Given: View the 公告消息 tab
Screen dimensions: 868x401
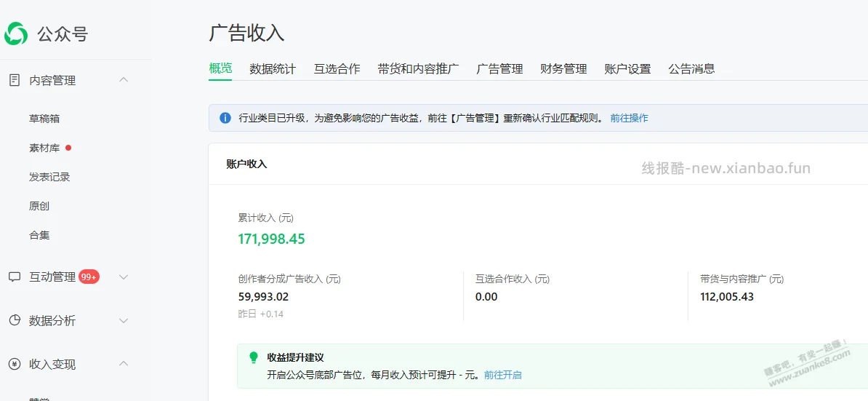Looking at the screenshot, I should (691, 68).
